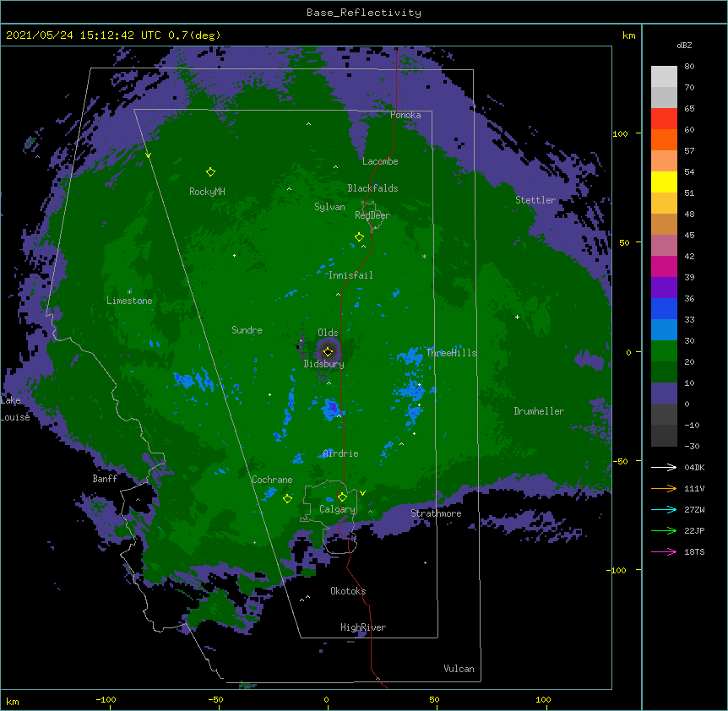The width and height of the screenshot is (728, 711).
Task: Click the ThreeHills label
Action: 451,353
